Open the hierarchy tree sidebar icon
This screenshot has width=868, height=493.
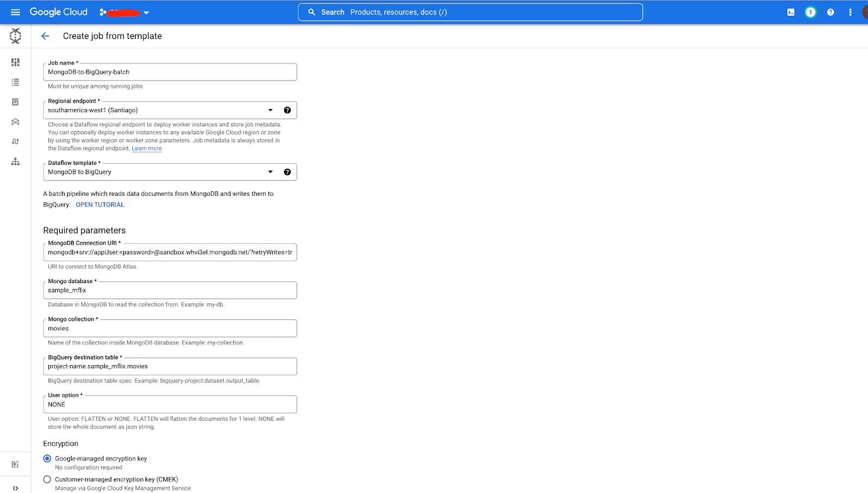[15, 162]
